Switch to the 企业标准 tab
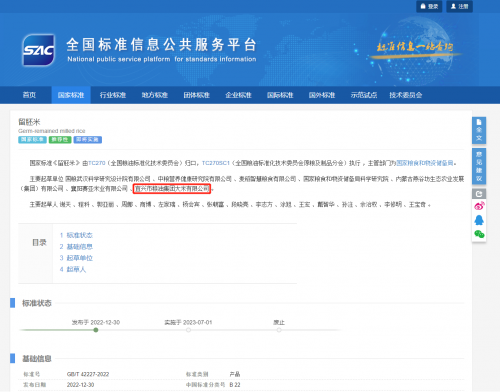The width and height of the screenshot is (500, 392). point(238,95)
